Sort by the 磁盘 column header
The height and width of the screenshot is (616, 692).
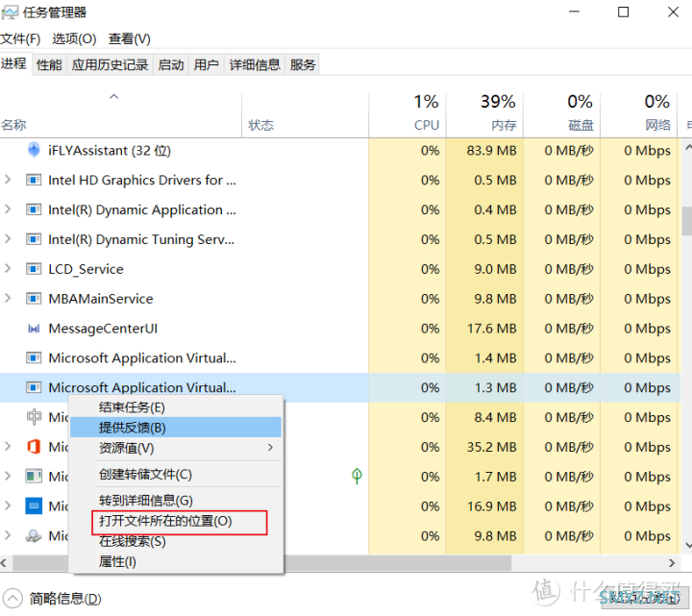(561, 114)
